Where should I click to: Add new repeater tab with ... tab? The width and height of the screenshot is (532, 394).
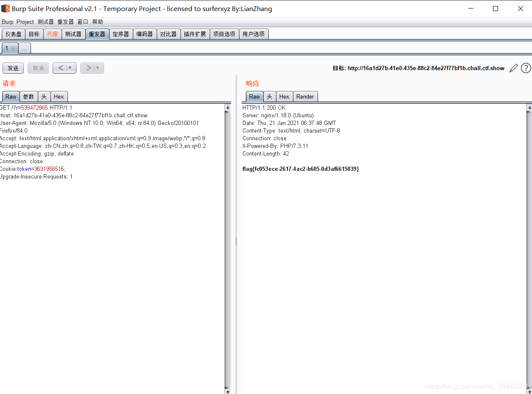(24, 48)
